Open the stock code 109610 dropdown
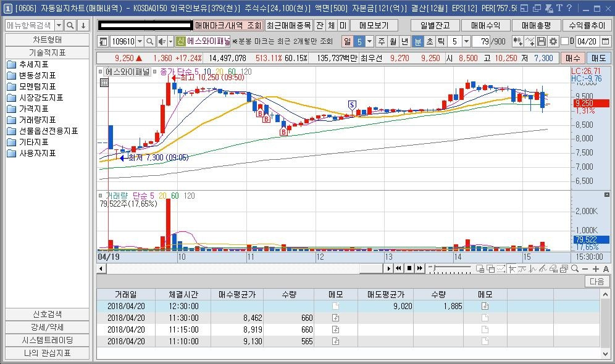The height and width of the screenshot is (364, 615). coord(140,41)
